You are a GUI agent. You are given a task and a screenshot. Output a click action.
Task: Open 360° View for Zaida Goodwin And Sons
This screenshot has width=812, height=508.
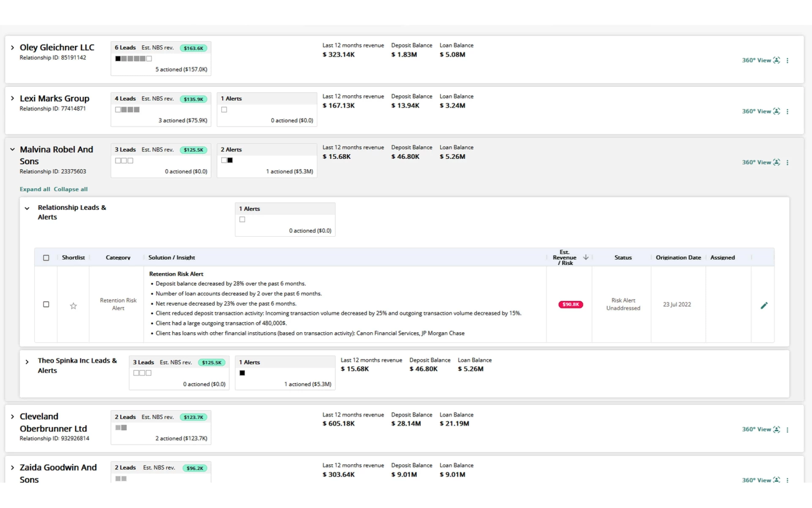click(760, 480)
